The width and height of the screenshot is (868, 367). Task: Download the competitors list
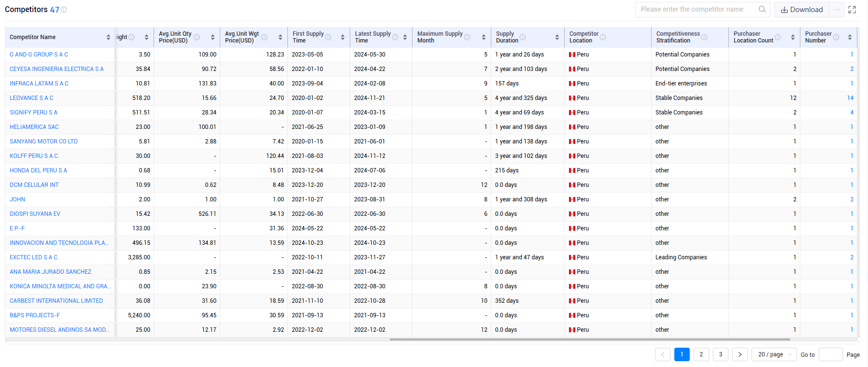(x=802, y=10)
